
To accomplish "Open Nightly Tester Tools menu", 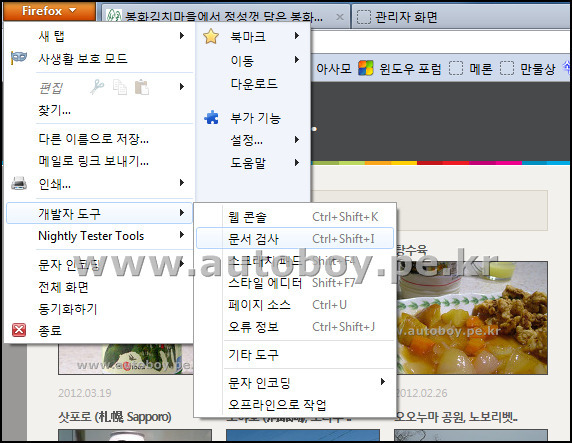I will coord(91,236).
